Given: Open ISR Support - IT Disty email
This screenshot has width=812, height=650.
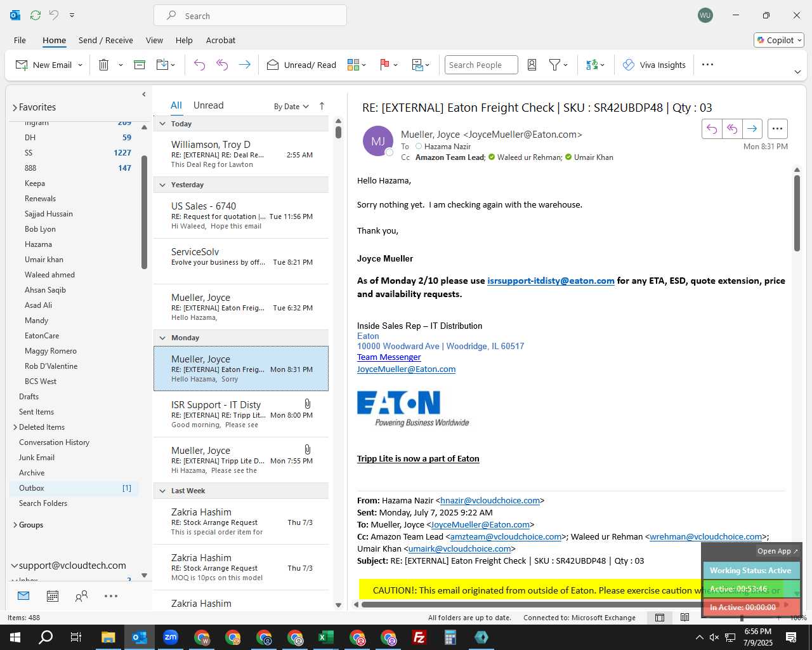Looking at the screenshot, I should pyautogui.click(x=241, y=415).
